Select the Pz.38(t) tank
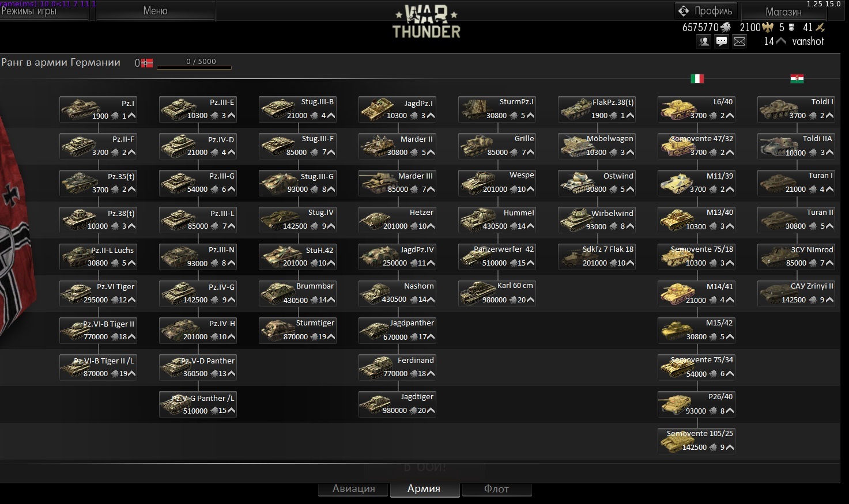 [98, 220]
